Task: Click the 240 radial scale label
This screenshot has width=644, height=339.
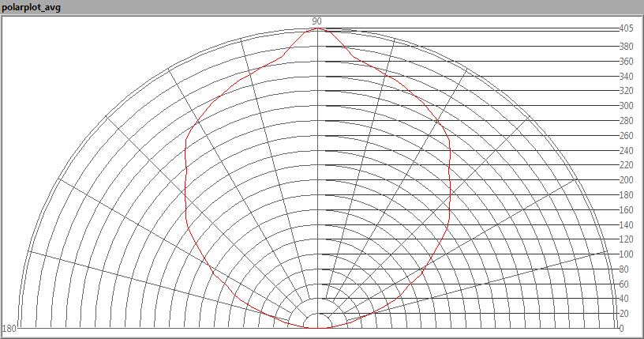Action: (626, 151)
